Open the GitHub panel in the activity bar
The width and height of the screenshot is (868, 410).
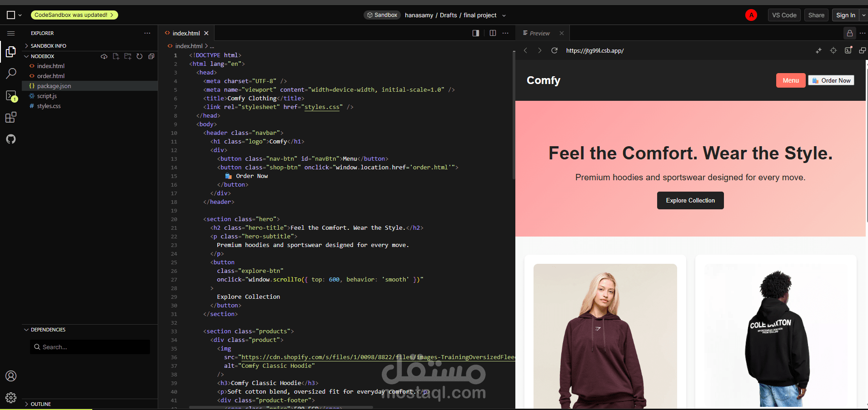click(11, 139)
